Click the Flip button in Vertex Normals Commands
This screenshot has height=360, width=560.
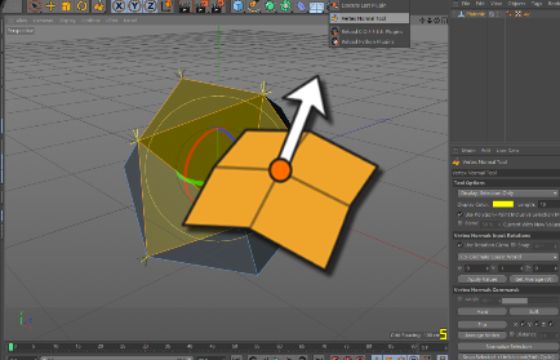pos(482,324)
